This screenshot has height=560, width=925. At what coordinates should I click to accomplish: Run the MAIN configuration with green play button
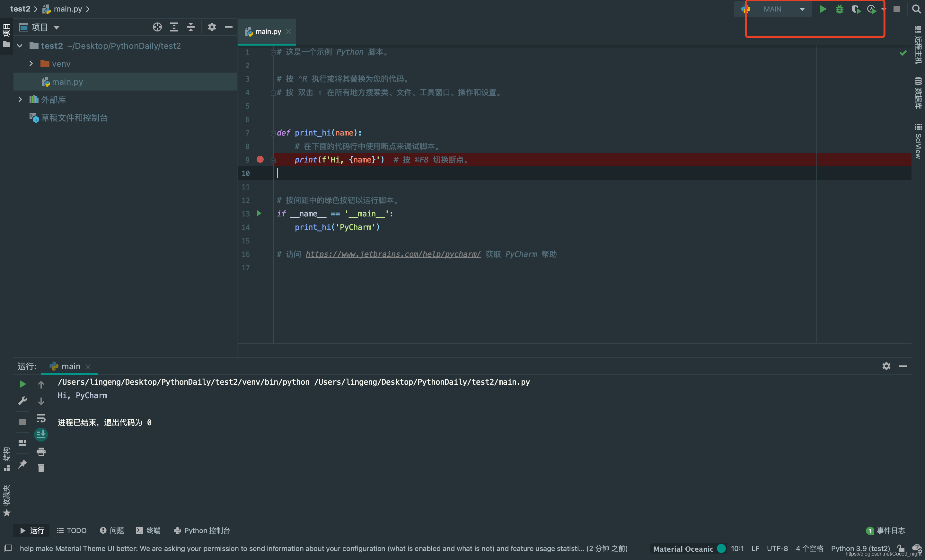(x=823, y=9)
